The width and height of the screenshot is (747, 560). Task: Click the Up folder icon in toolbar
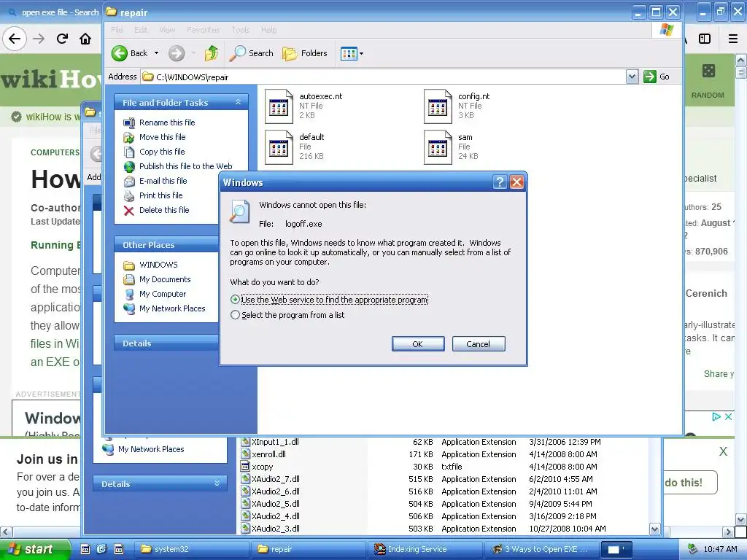pyautogui.click(x=211, y=53)
